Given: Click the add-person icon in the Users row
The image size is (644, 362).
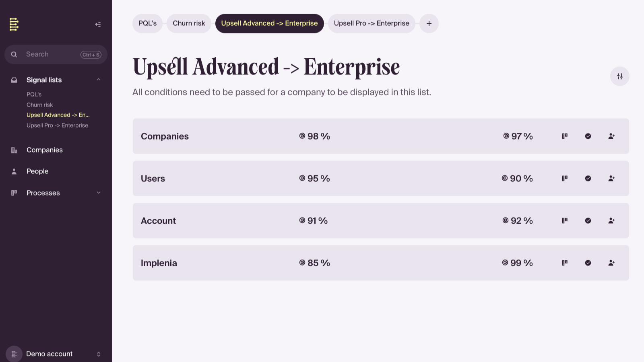Looking at the screenshot, I should click(611, 179).
